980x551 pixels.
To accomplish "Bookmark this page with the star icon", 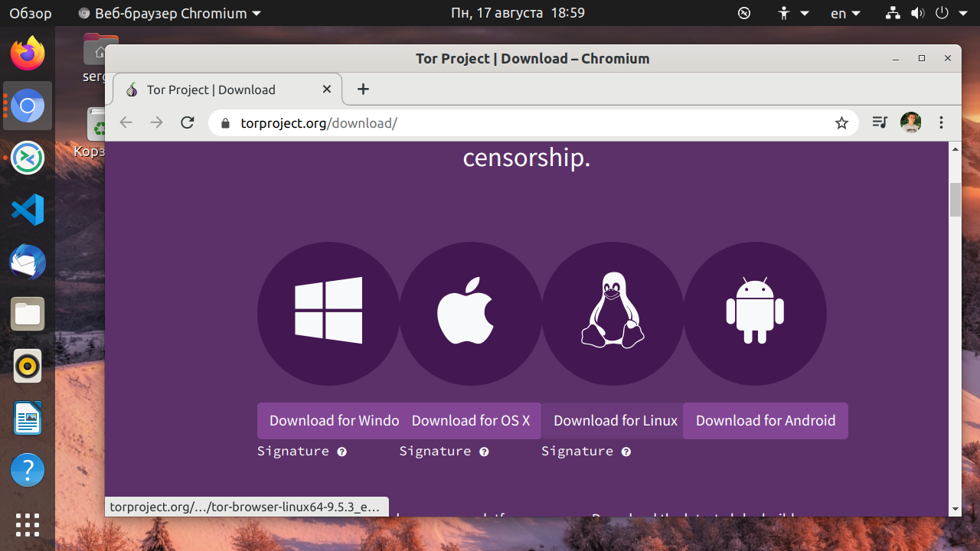I will click(841, 122).
